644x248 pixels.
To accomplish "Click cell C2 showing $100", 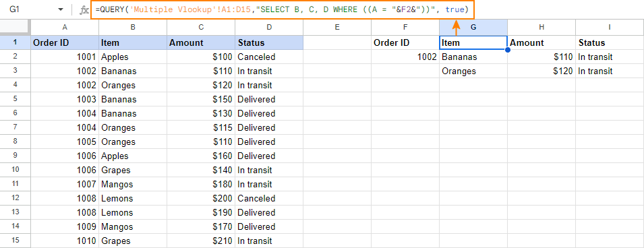I will click(201, 57).
